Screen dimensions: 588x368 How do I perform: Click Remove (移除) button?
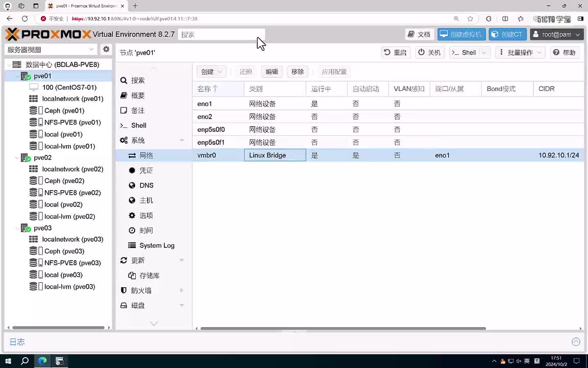pyautogui.click(x=298, y=72)
